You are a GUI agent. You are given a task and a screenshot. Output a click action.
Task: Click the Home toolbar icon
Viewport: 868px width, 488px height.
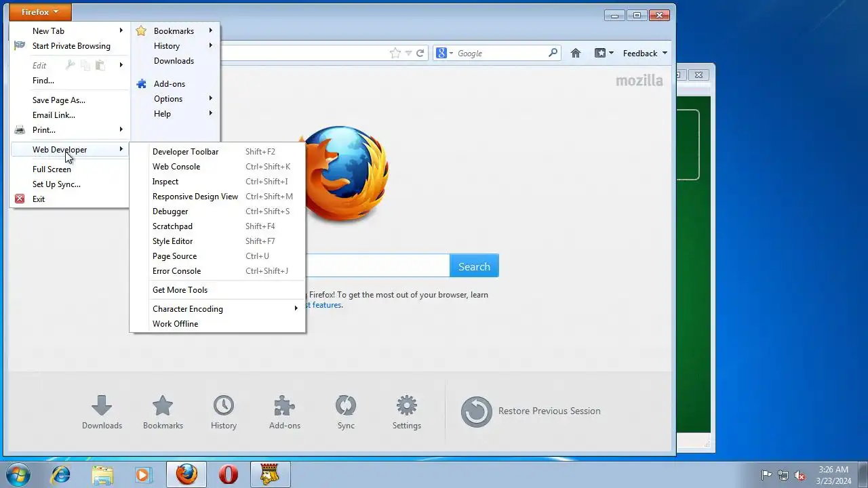[576, 53]
